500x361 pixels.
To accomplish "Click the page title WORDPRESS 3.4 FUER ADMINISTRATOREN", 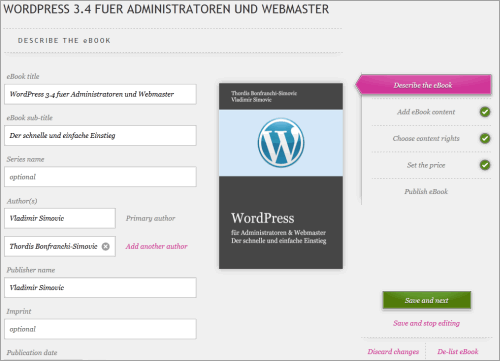I will point(166,9).
